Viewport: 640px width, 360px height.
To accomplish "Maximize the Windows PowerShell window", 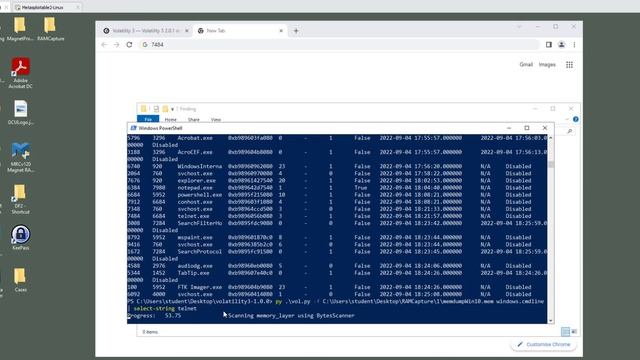I will coord(527,128).
